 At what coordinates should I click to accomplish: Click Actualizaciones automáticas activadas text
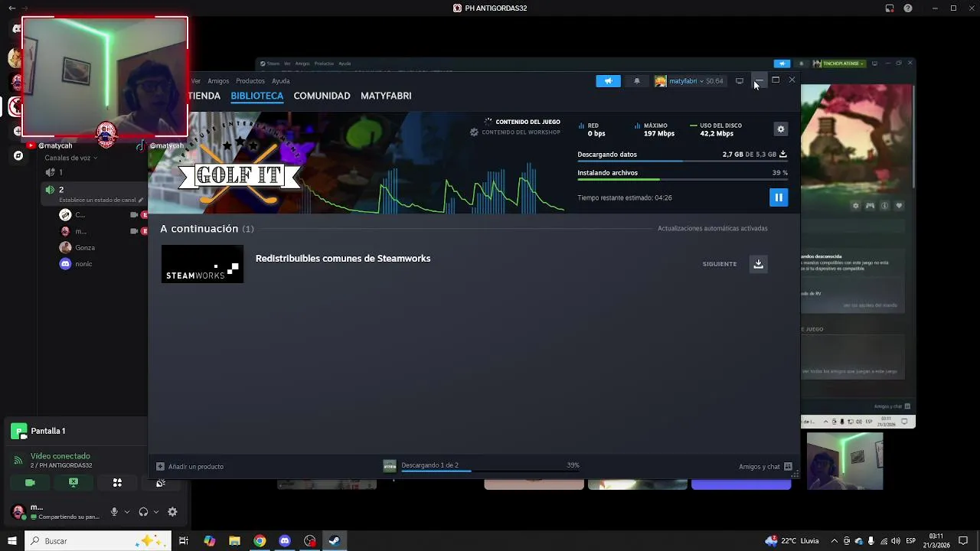point(712,228)
